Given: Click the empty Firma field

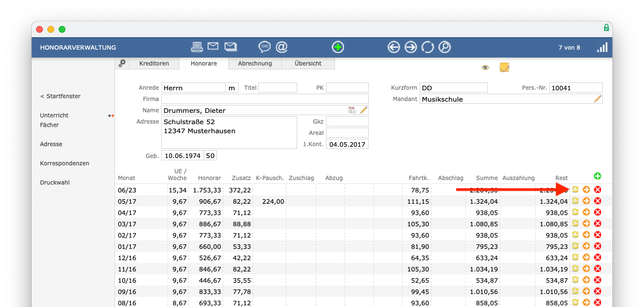Looking at the screenshot, I should pos(265,99).
